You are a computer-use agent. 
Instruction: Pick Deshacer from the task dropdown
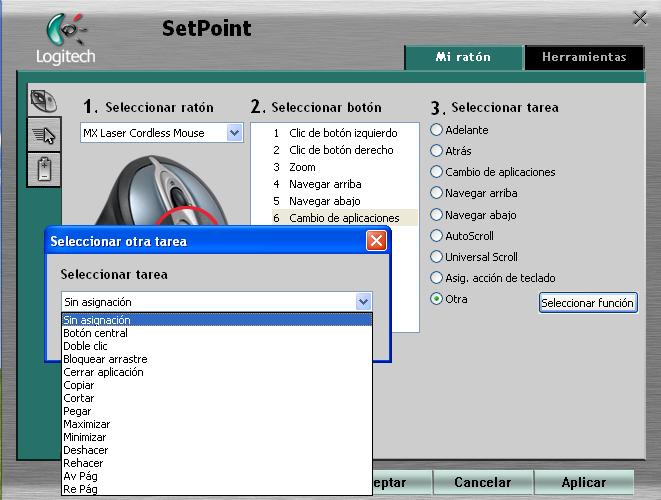217,450
